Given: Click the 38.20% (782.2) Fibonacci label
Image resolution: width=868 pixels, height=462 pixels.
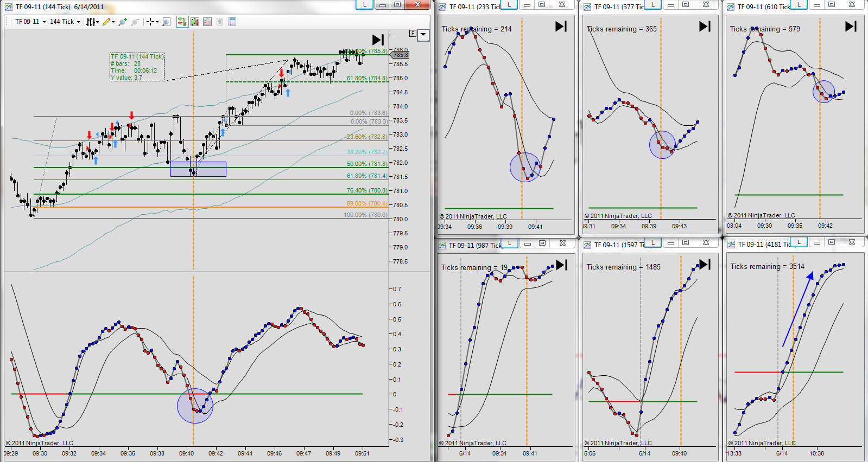Looking at the screenshot, I should [x=367, y=152].
